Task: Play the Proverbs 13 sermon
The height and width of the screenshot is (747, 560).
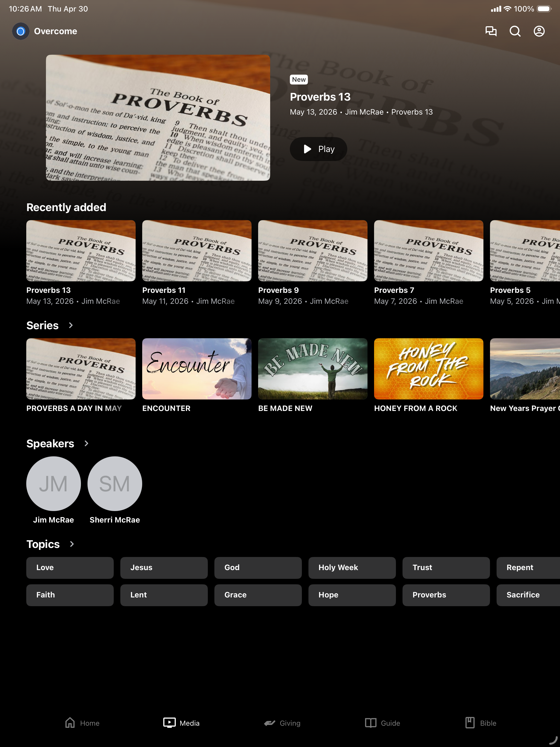Action: 318,149
